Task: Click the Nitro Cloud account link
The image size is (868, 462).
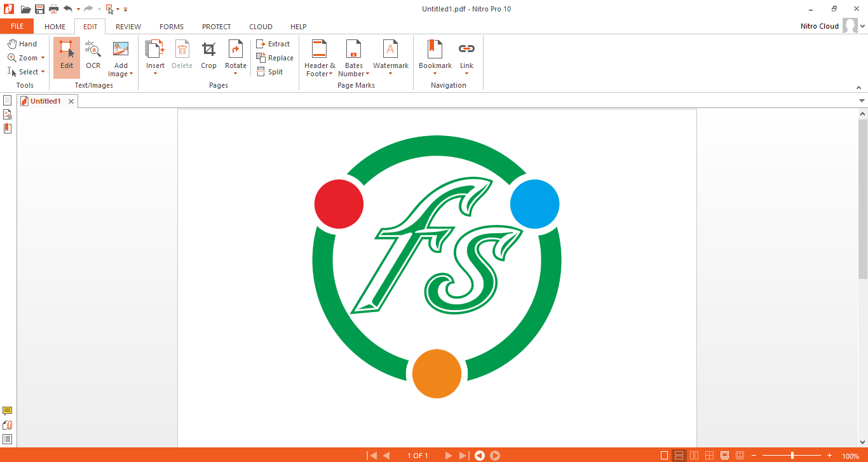Action: [x=820, y=26]
